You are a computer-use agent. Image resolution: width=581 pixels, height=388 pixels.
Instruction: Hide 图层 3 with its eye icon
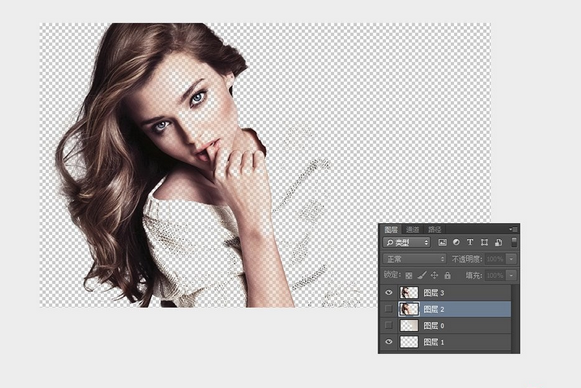pos(388,292)
